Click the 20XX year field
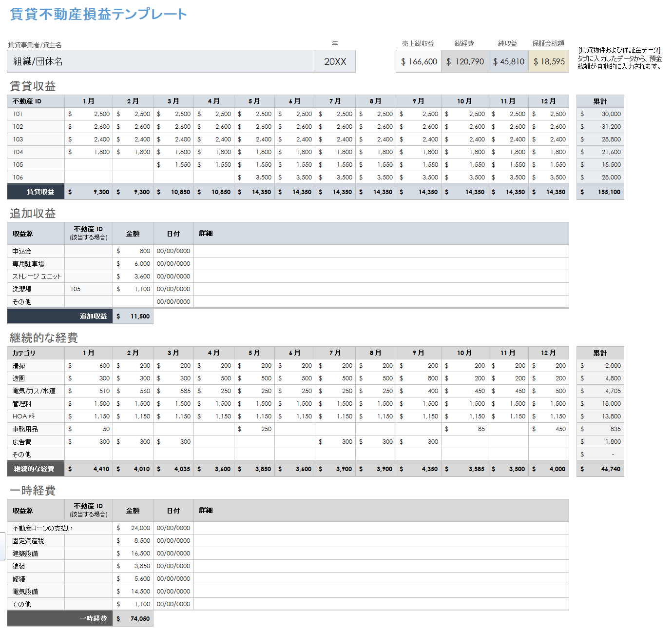Viewport: 672px width, 633px height. (x=335, y=61)
